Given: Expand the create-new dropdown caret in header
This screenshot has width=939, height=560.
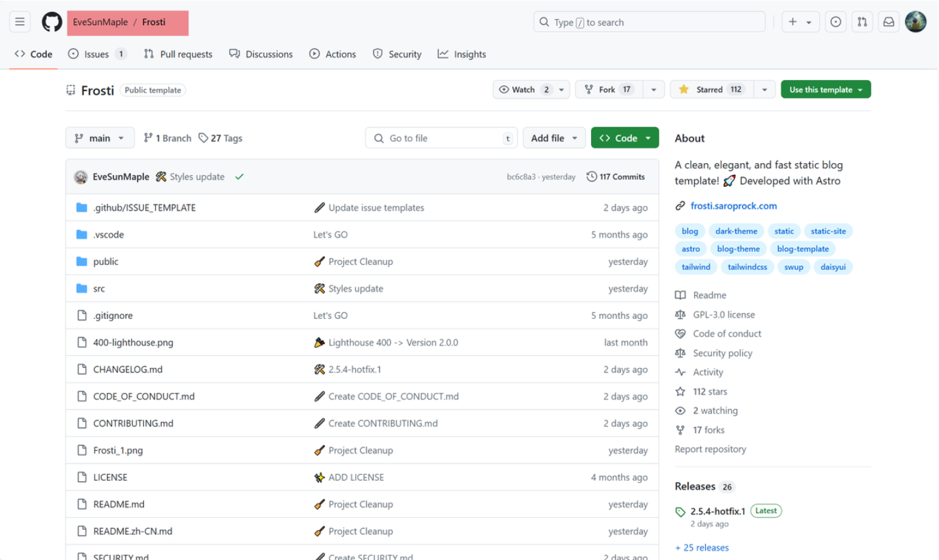Looking at the screenshot, I should click(809, 22).
